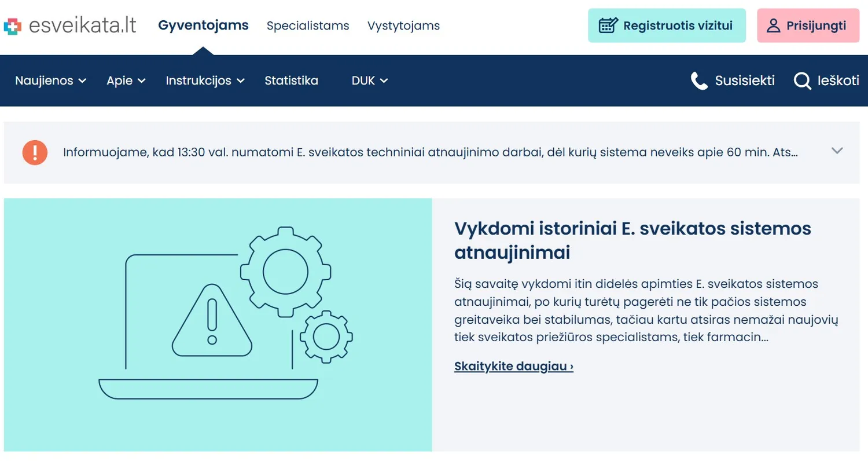Select the Gyventojams tab
The image size is (868, 461).
point(203,25)
